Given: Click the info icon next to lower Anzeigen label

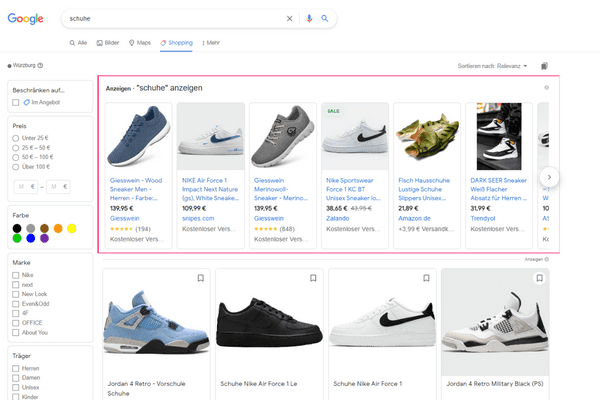Looking at the screenshot, I should click(x=546, y=259).
